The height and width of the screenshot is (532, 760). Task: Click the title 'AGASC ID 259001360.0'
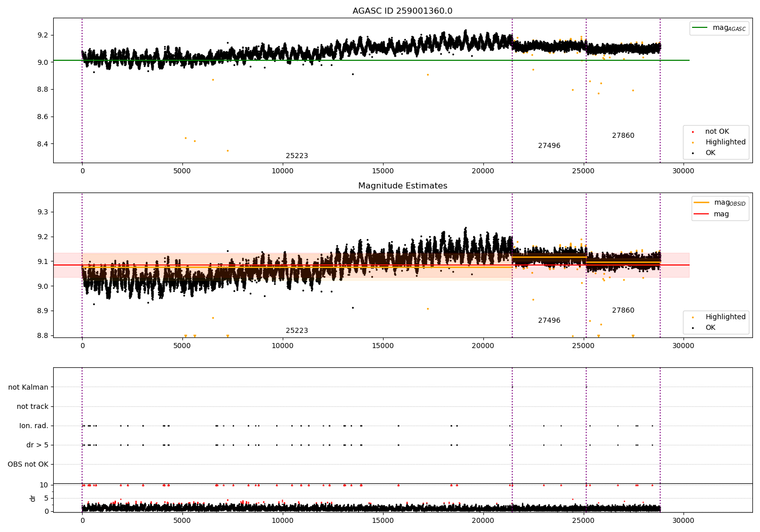(402, 11)
